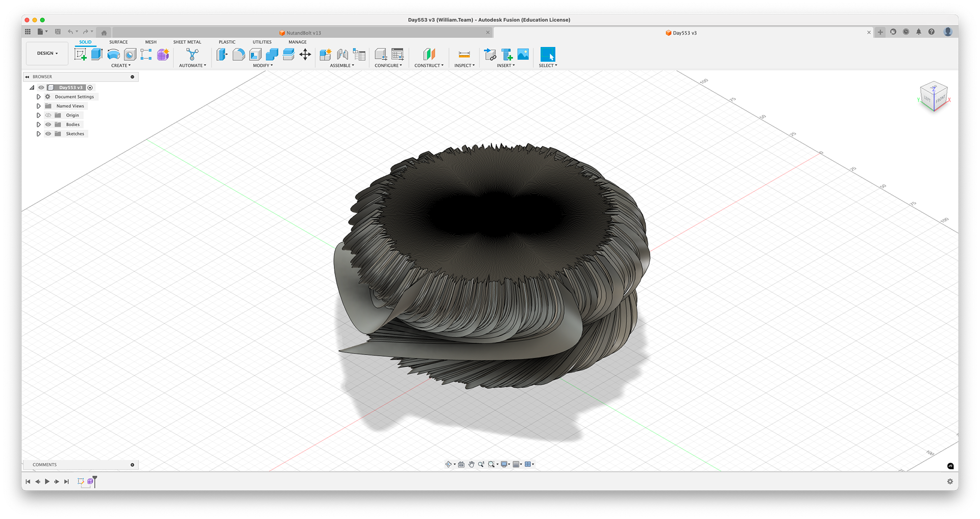Click the Home button in the tab bar
Image resolution: width=980 pixels, height=519 pixels.
(104, 33)
